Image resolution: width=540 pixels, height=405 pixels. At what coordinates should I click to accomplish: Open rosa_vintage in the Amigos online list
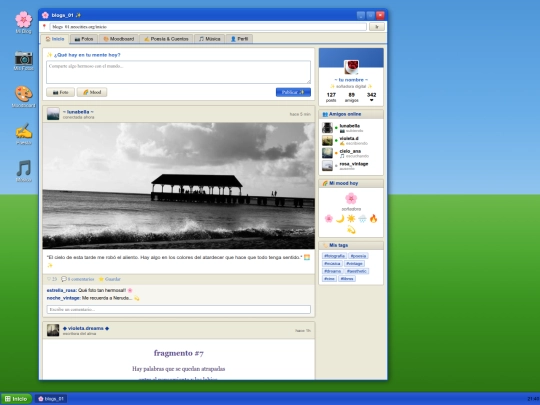click(x=351, y=166)
